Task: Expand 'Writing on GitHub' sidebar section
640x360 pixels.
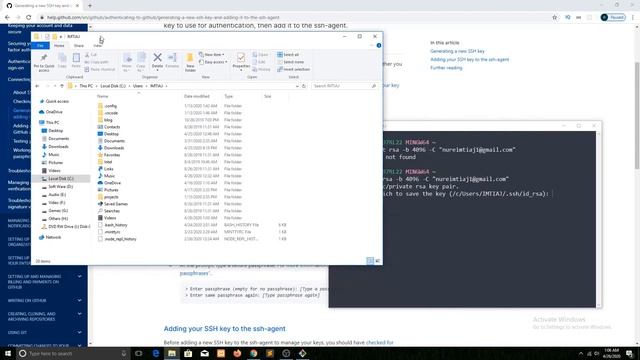Action: pos(44,300)
